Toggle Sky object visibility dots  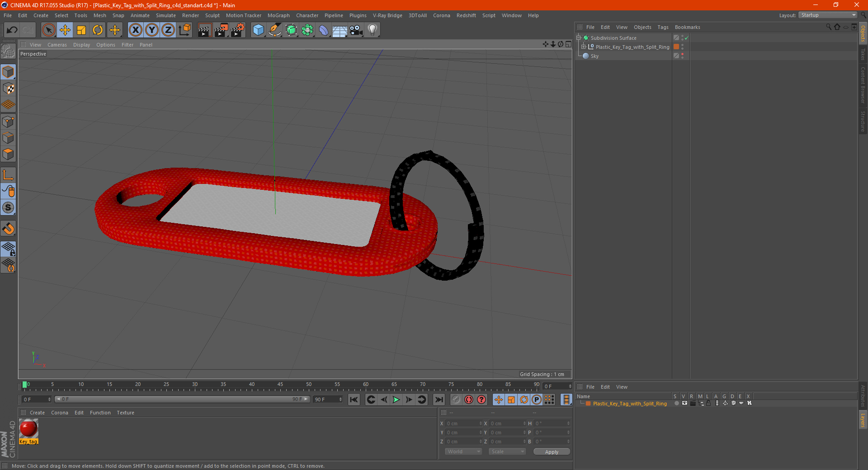682,56
